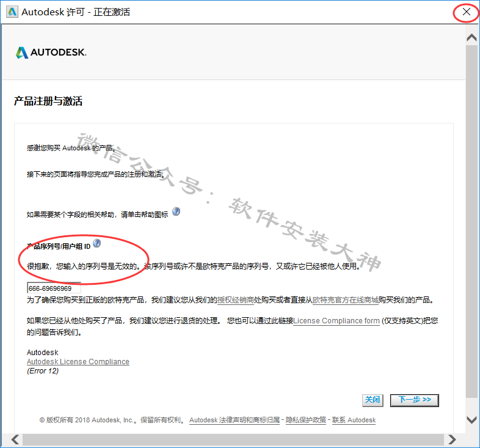The image size is (480, 448).
Task: Click the Autodesk logo in the header
Action: 51,53
